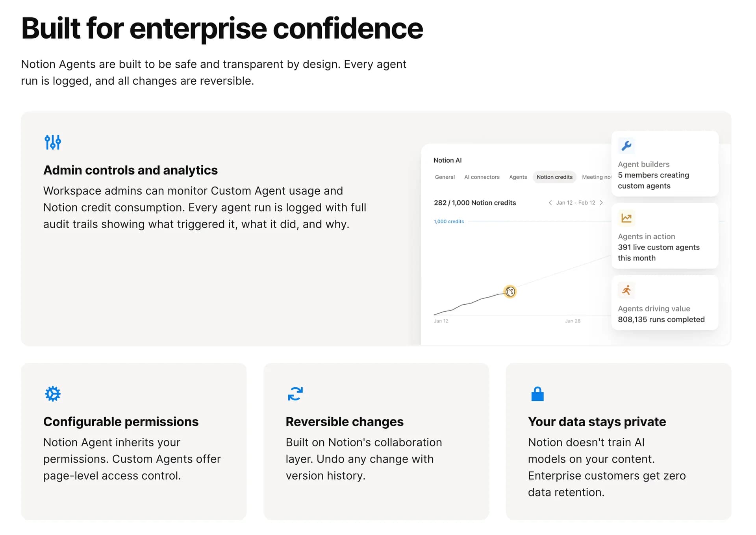756x535 pixels.
Task: Go to next date range with right chevron
Action: point(601,203)
